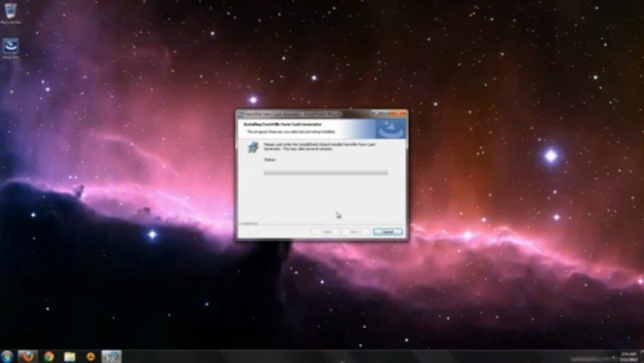Screen dimensions: 644x363
Task: Open the orange media player taskbar icon
Action: point(91,356)
